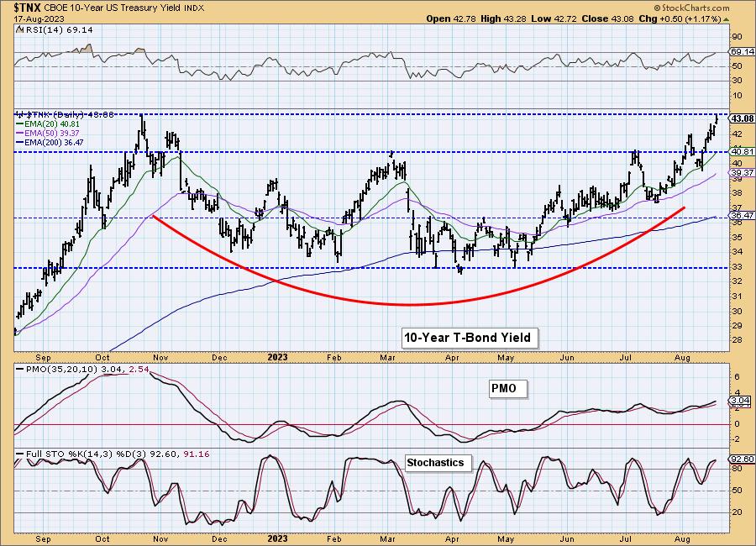This screenshot has width=756, height=546.
Task: Click the 40.81 EMA tag on right axis
Action: point(743,151)
